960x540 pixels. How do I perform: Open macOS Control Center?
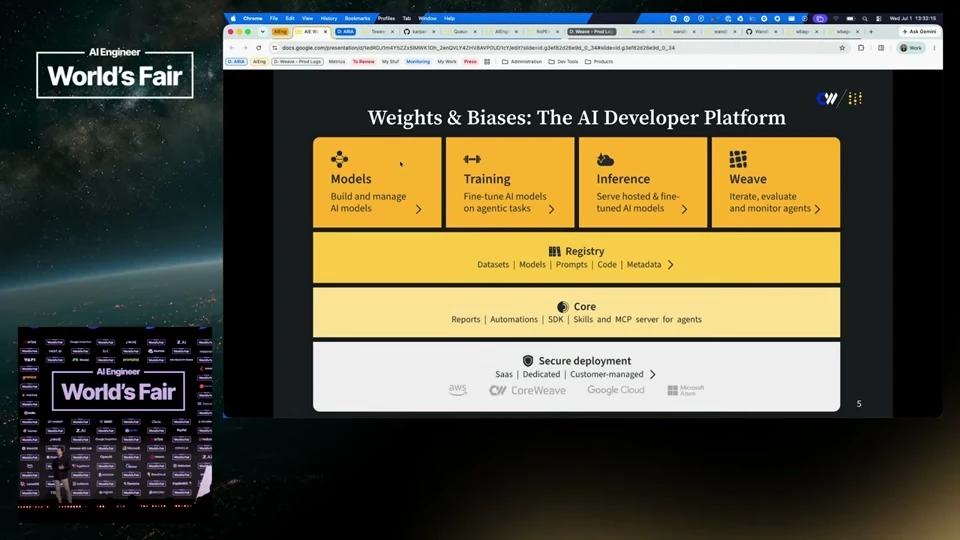click(x=879, y=18)
